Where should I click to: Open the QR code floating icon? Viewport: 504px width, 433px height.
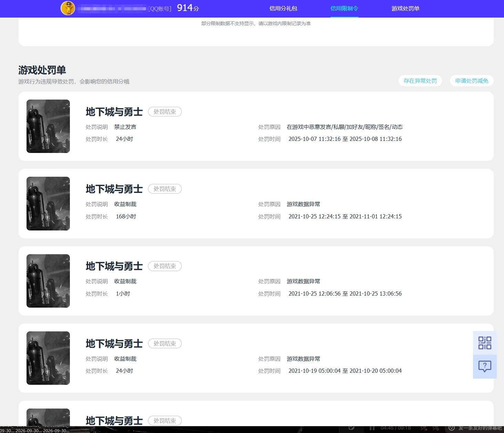coord(485,343)
